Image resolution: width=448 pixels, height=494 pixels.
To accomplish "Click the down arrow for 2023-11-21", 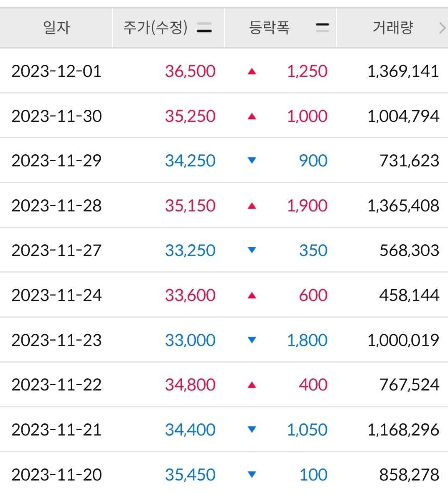I will (x=252, y=429).
